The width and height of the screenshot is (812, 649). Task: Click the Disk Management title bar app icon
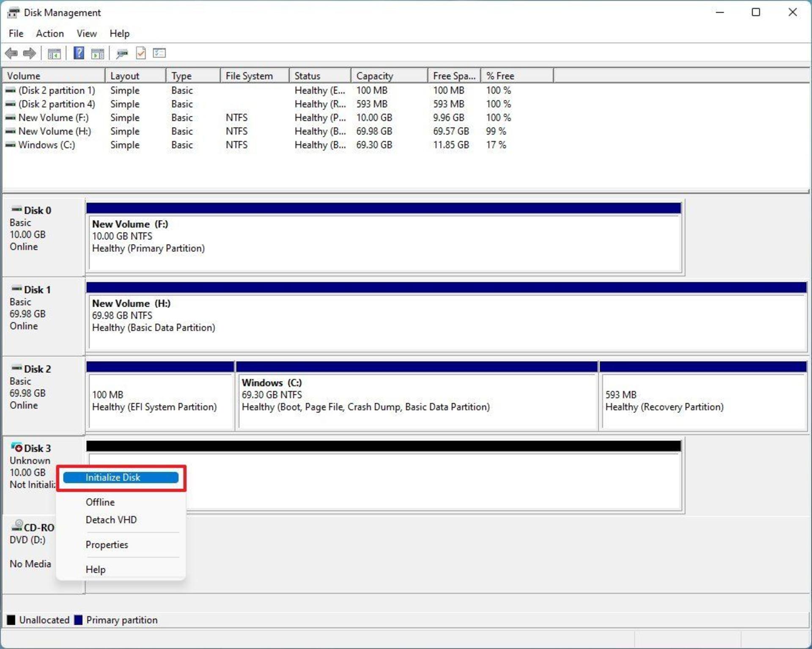tap(13, 13)
